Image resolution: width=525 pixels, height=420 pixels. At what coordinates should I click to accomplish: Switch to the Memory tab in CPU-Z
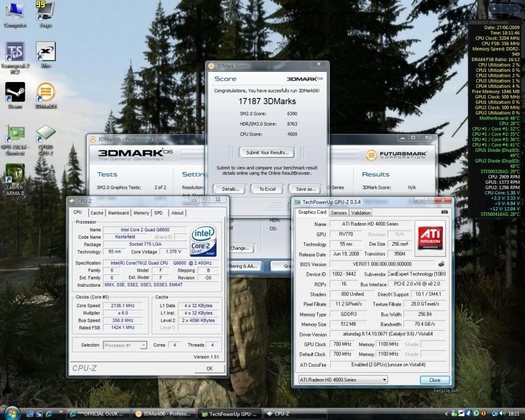click(142, 213)
